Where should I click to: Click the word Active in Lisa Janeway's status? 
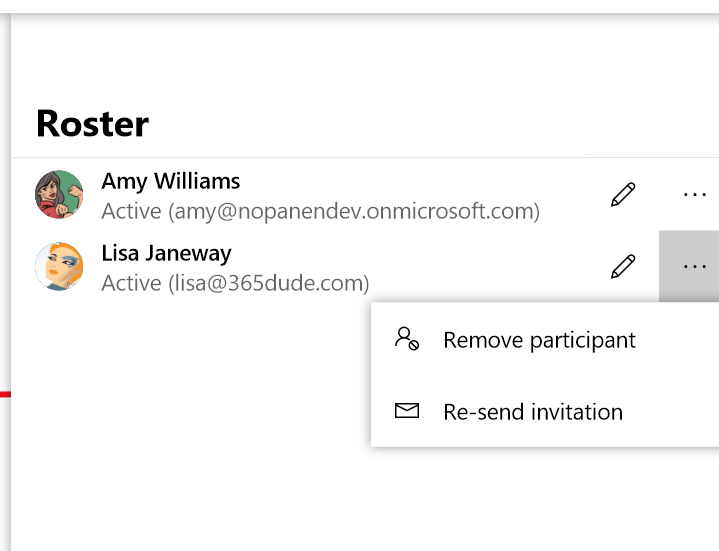[131, 283]
